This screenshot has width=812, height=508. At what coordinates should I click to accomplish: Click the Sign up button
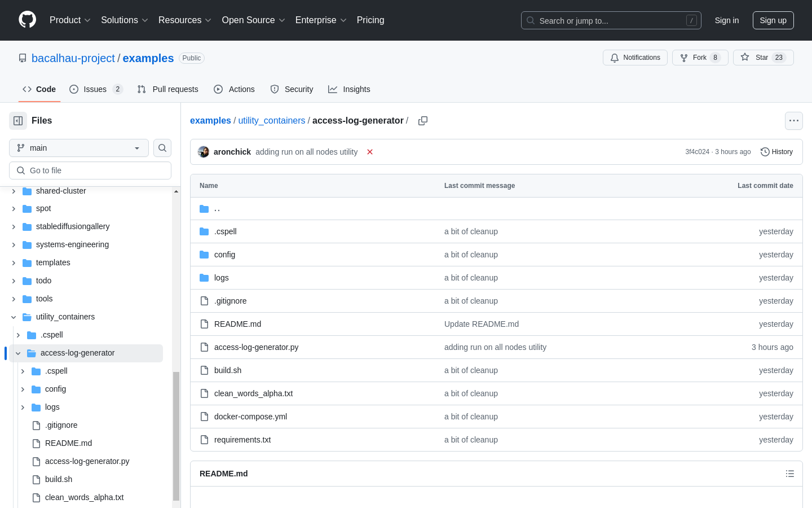pyautogui.click(x=773, y=20)
